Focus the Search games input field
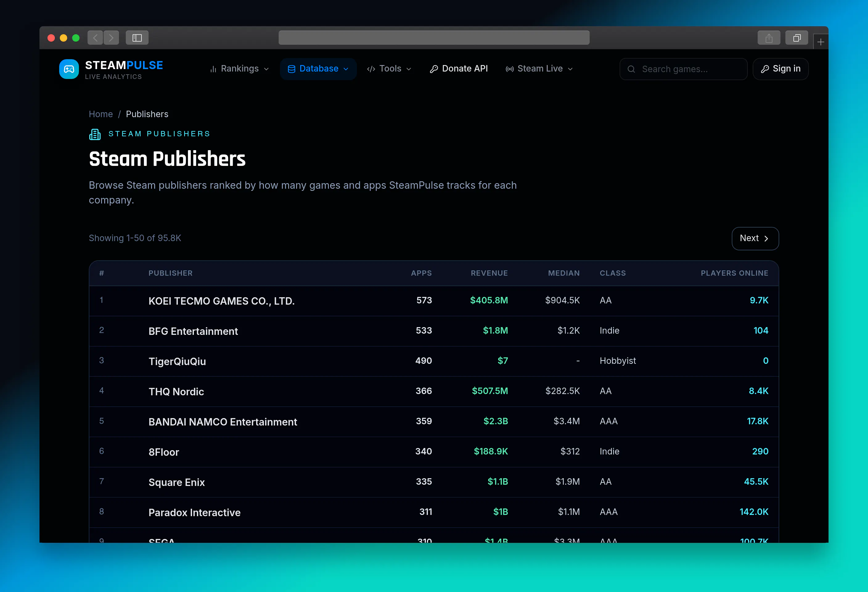 pyautogui.click(x=683, y=69)
